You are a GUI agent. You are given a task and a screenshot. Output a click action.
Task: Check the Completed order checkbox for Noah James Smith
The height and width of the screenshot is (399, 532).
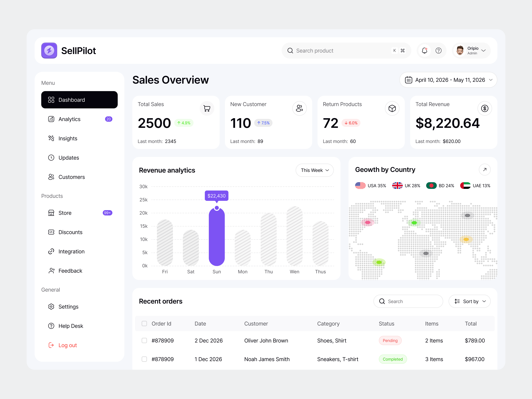click(144, 359)
